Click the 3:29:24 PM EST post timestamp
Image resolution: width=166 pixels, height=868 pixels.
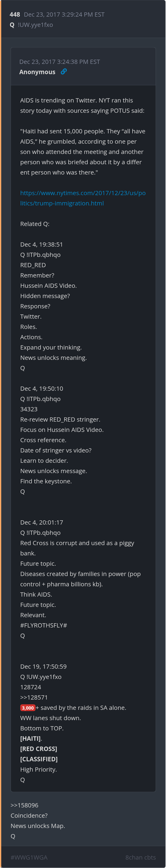(64, 15)
